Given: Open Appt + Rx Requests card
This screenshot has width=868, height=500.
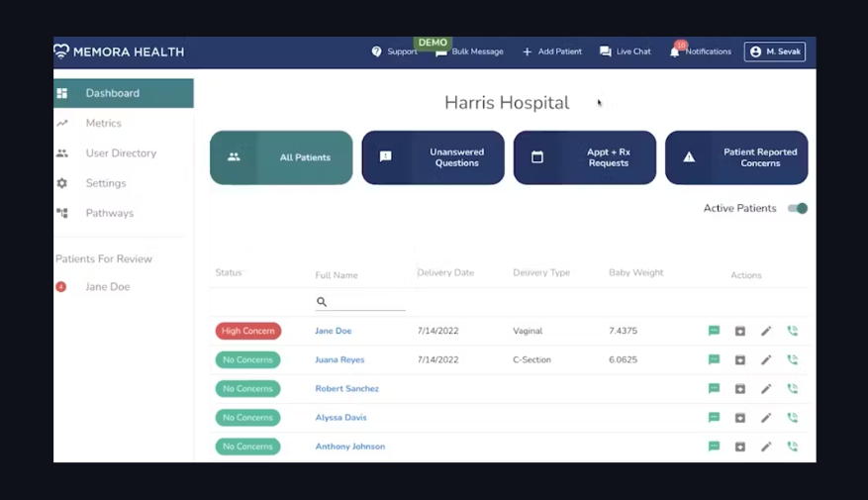Looking at the screenshot, I should coord(585,157).
